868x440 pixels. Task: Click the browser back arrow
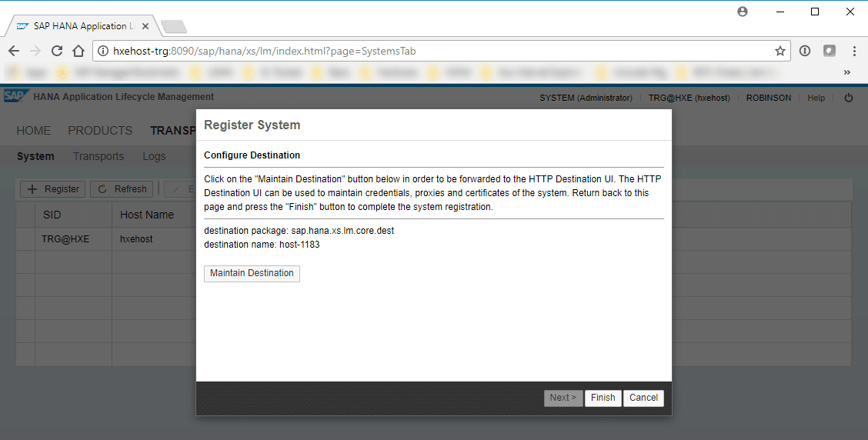14,51
